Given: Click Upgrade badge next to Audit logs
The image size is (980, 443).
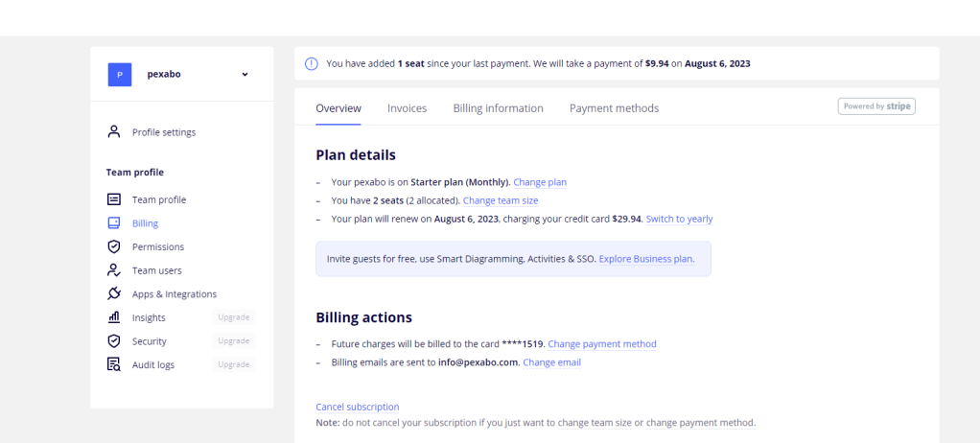Looking at the screenshot, I should (234, 364).
